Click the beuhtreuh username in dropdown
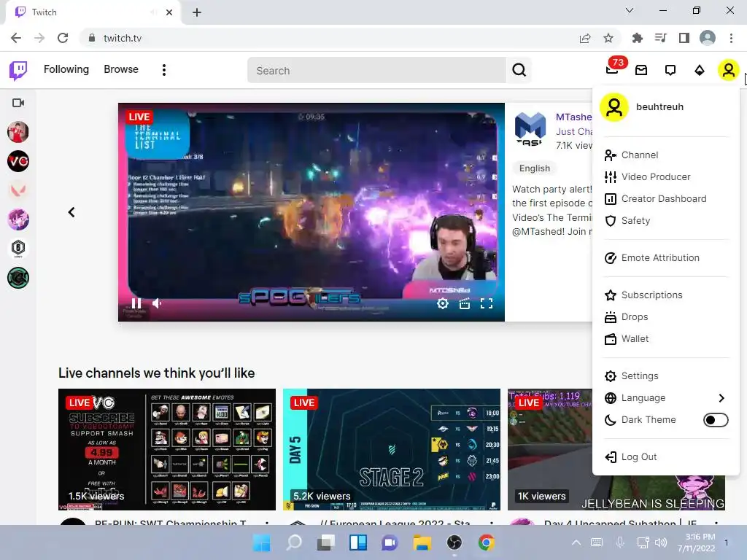The height and width of the screenshot is (560, 747). tap(659, 106)
